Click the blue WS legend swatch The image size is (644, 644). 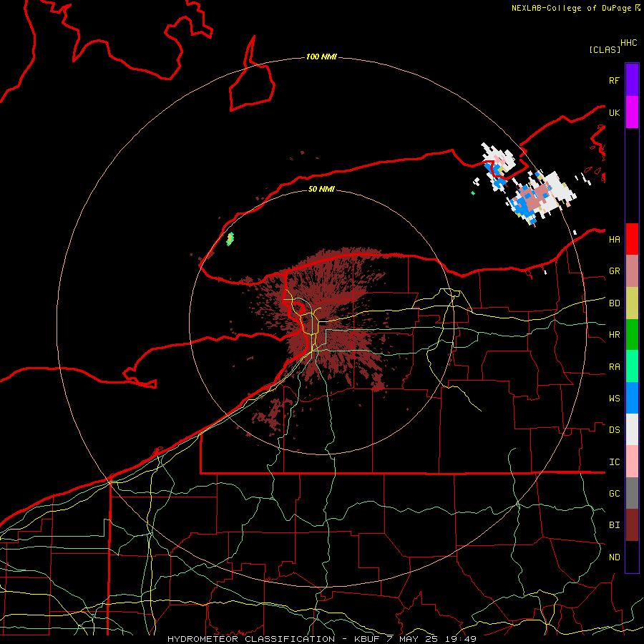pyautogui.click(x=632, y=398)
